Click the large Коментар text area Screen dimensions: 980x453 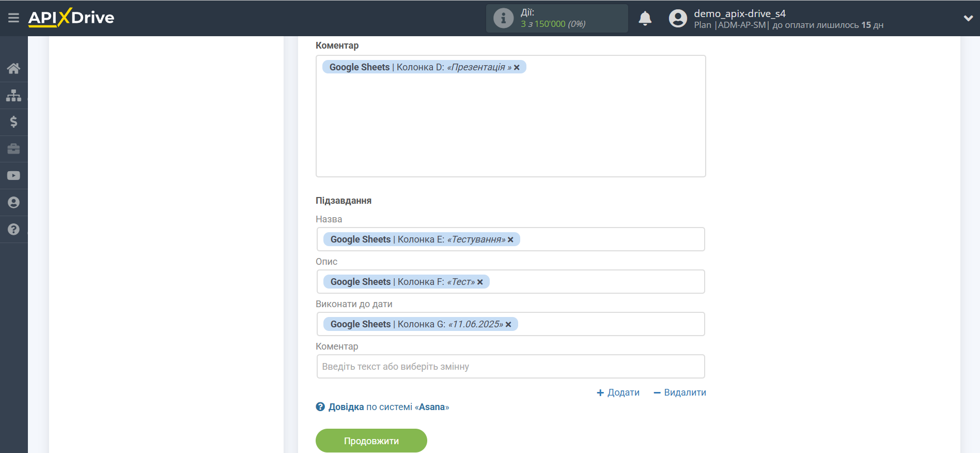(510, 116)
